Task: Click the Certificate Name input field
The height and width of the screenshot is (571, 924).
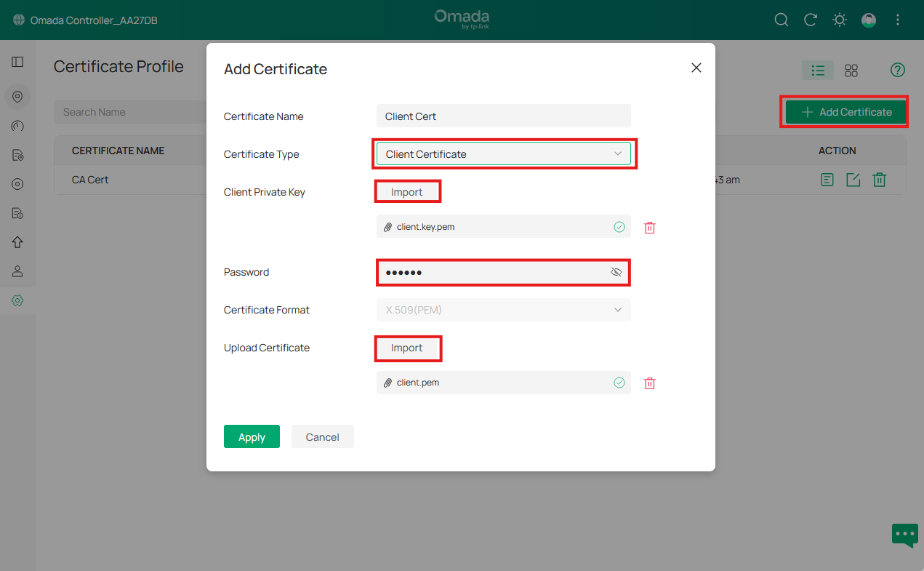Action: 503,116
